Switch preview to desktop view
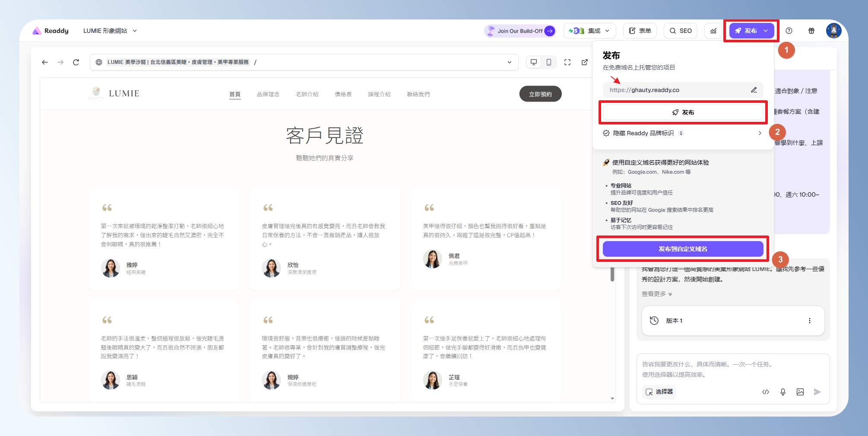Viewport: 868px width, 436px height. tap(534, 62)
